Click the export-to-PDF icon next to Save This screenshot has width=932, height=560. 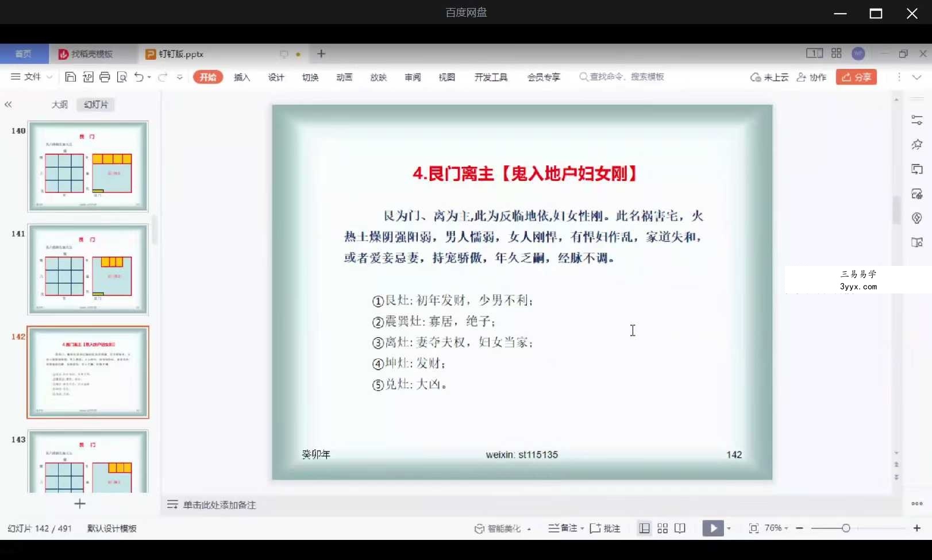(87, 77)
